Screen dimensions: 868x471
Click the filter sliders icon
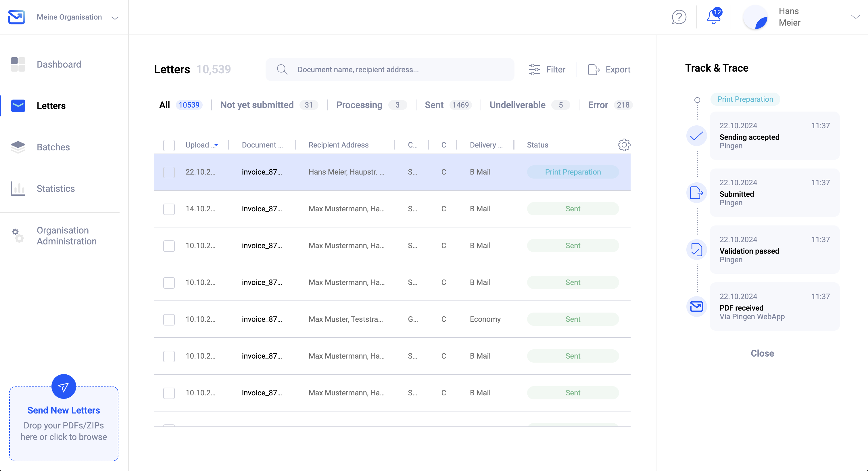click(x=534, y=70)
